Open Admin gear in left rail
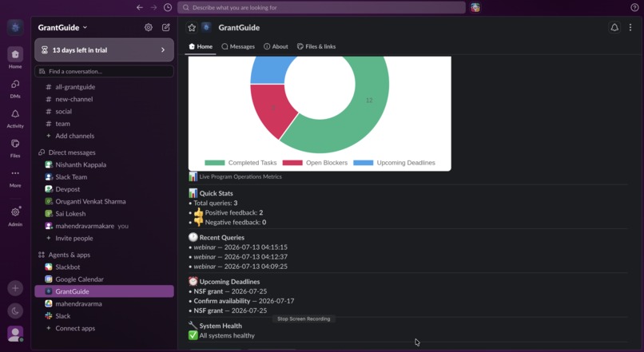This screenshot has width=644, height=352. point(15,216)
